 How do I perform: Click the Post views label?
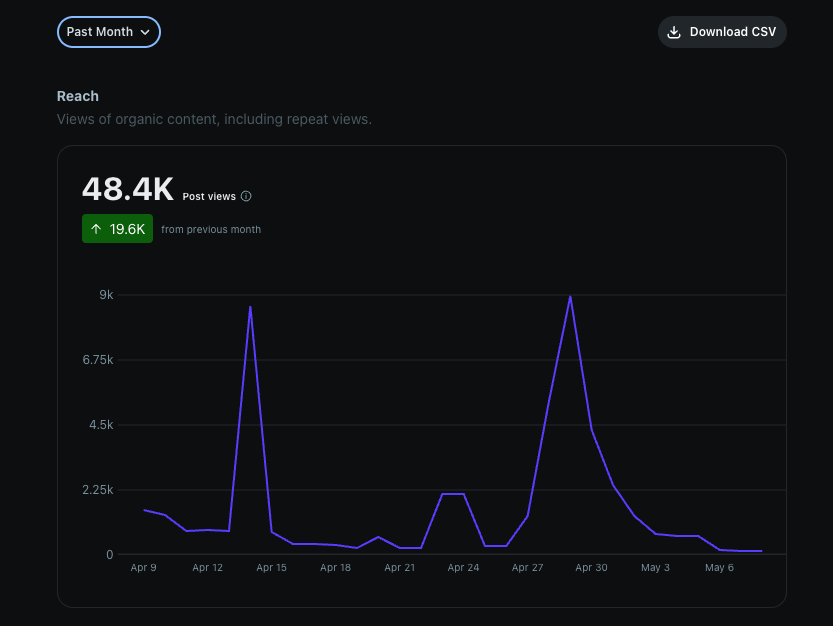click(209, 197)
